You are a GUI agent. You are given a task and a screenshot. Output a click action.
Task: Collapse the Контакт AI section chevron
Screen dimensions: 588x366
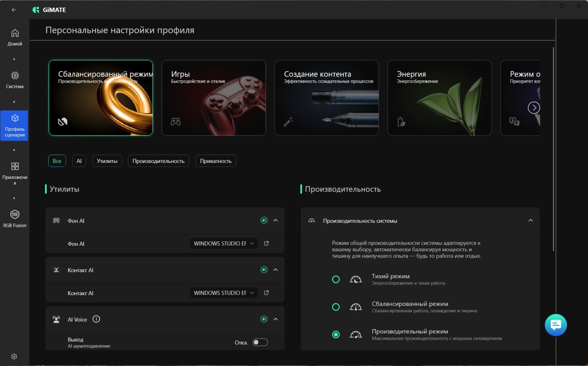pyautogui.click(x=276, y=270)
